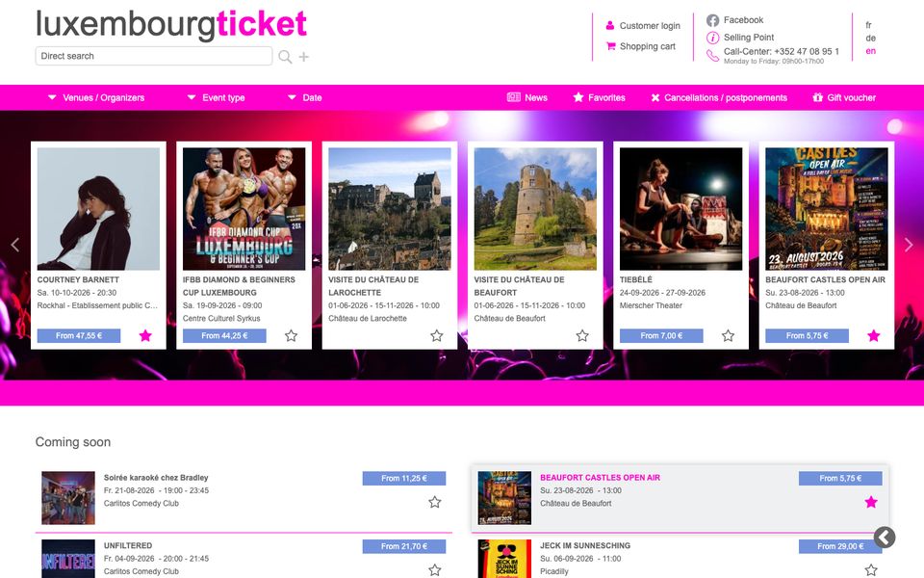The image size is (924, 578).
Task: Open JECK IM SUNNESCHING event title
Action: [x=585, y=545]
